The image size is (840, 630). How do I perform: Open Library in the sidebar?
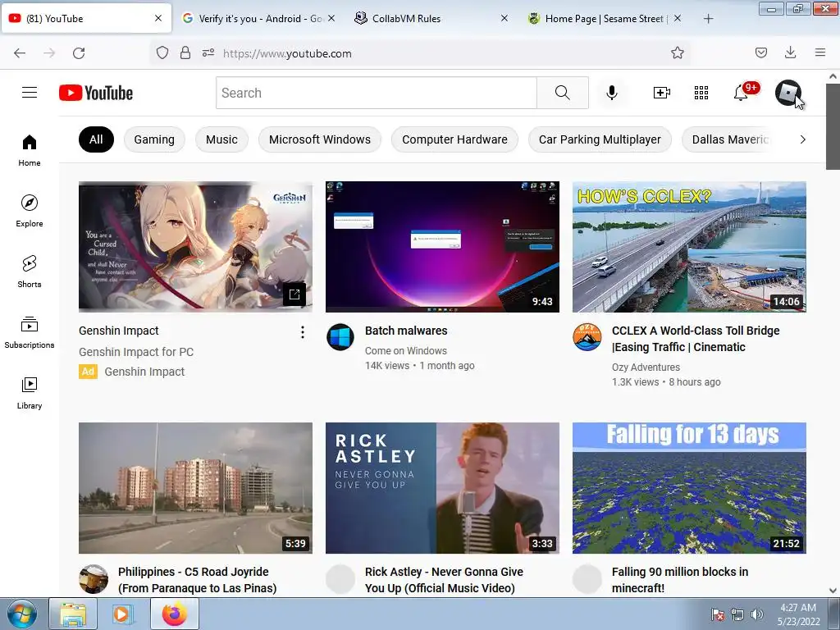[30, 393]
